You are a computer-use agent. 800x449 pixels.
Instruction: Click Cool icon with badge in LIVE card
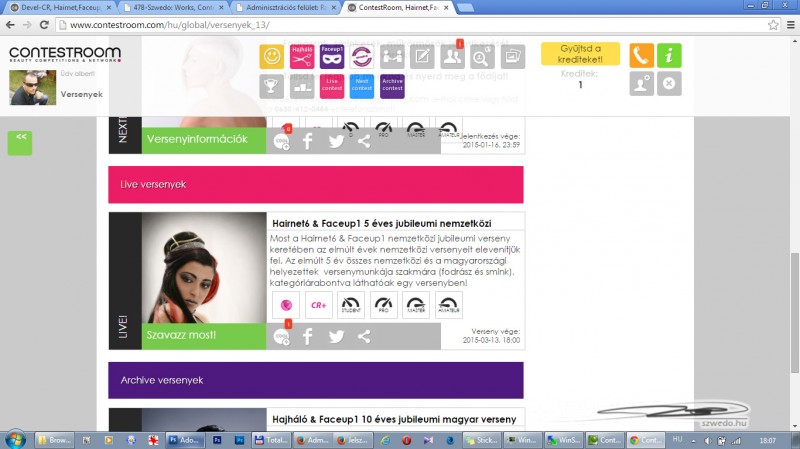[x=281, y=336]
